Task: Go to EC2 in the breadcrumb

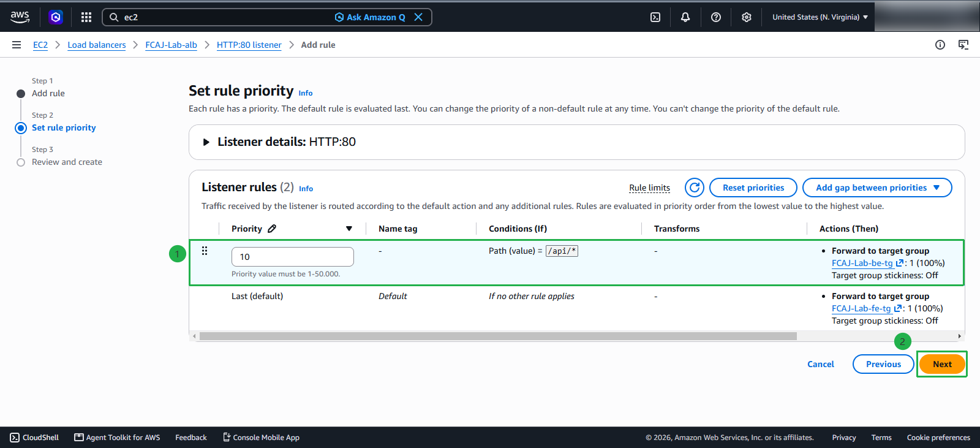Action: [x=40, y=45]
